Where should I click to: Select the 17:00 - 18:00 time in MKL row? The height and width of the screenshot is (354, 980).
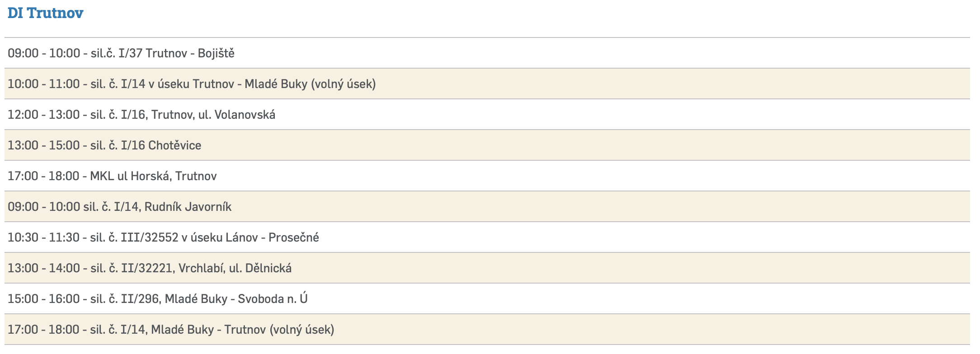(x=44, y=176)
